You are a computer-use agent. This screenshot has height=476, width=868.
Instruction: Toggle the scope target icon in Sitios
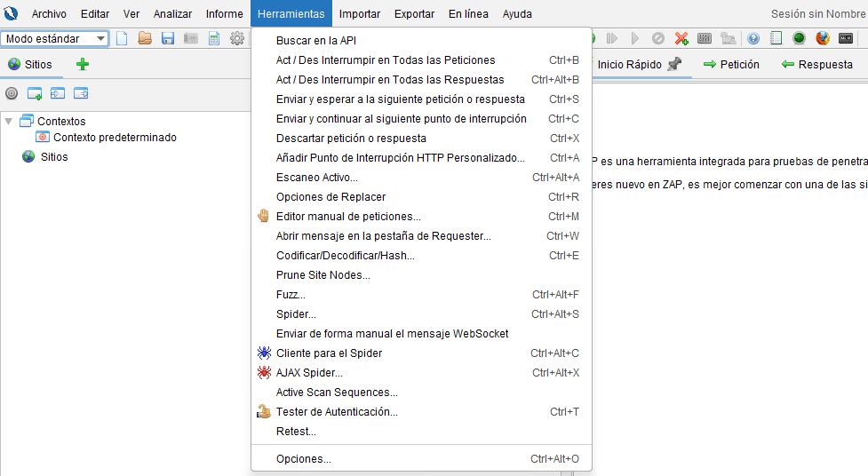12,93
